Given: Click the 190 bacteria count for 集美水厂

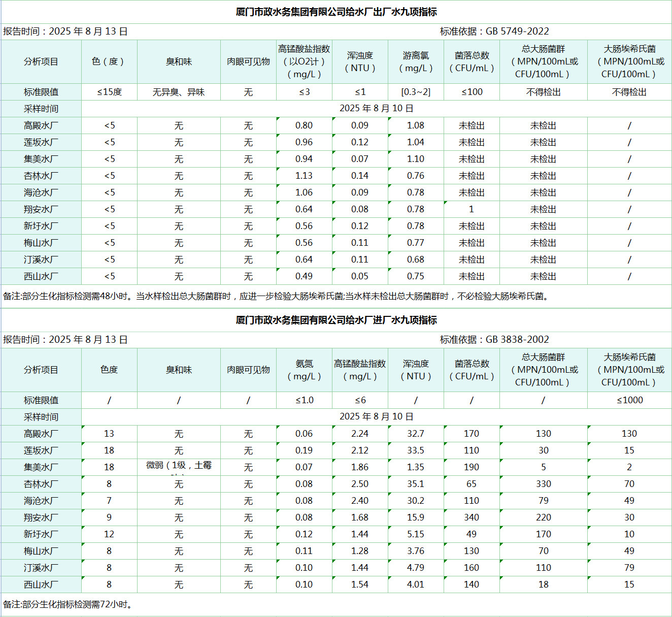Looking at the screenshot, I should [472, 467].
